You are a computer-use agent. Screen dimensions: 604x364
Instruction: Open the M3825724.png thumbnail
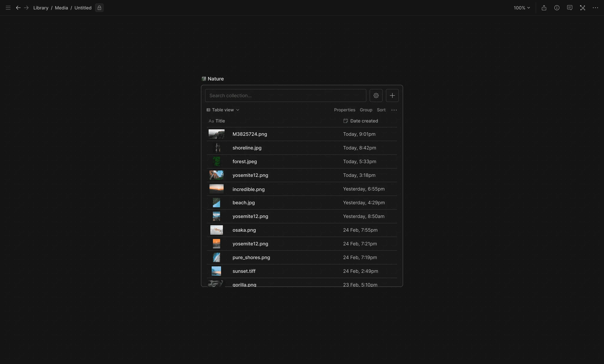(x=217, y=134)
